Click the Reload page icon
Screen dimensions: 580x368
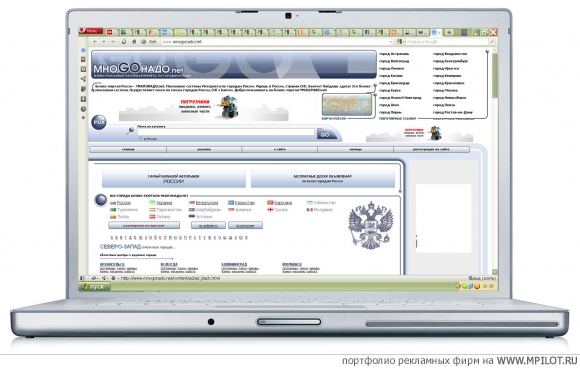tap(124, 42)
